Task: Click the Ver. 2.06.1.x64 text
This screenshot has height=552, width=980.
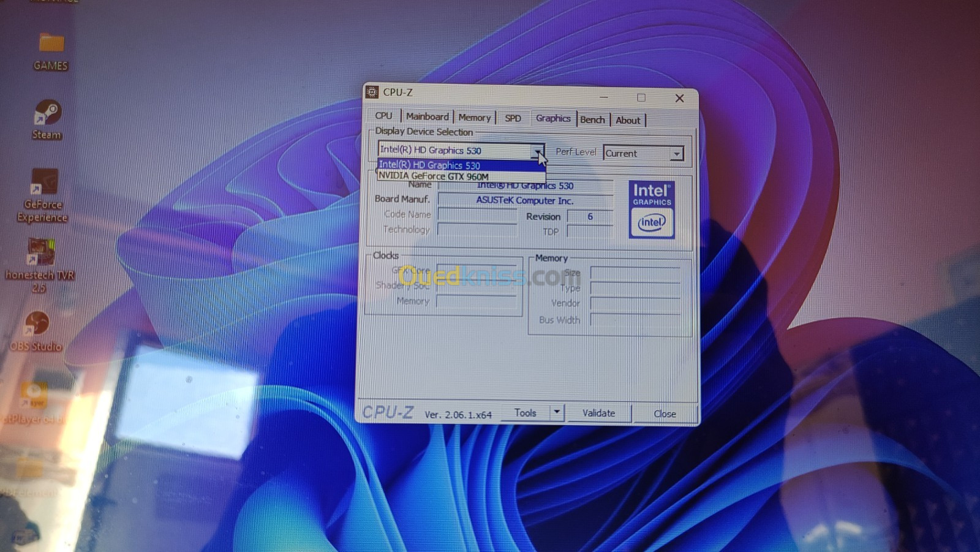Action: pos(458,415)
